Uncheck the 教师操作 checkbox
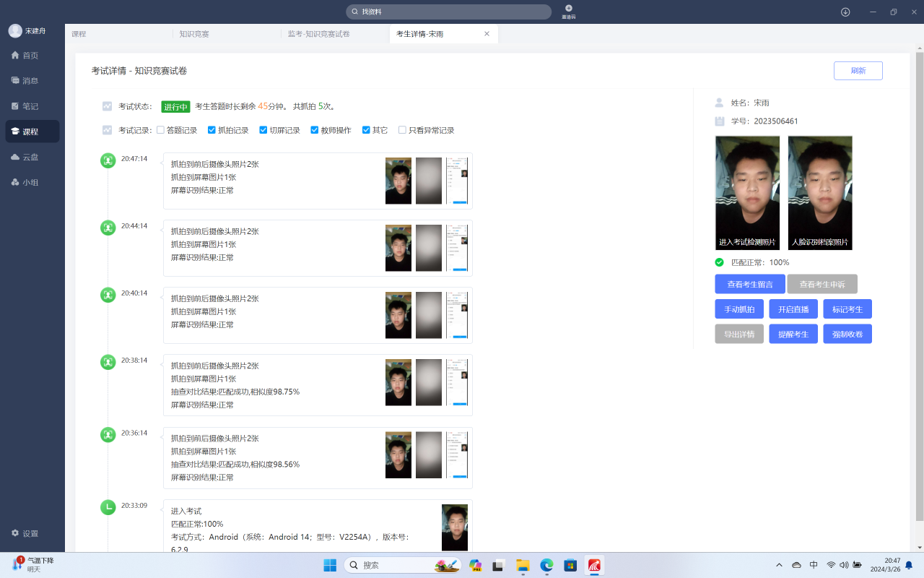Image resolution: width=924 pixels, height=578 pixels. tap(315, 130)
